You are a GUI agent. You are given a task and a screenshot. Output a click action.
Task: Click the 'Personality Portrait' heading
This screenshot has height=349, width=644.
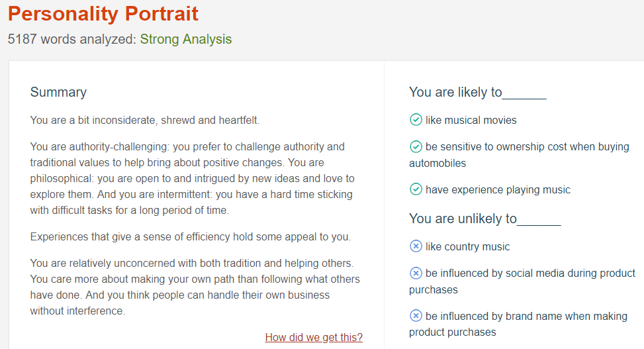click(x=103, y=14)
